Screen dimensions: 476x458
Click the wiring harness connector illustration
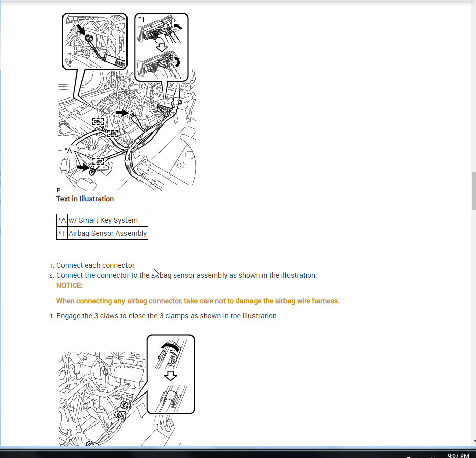click(127, 102)
